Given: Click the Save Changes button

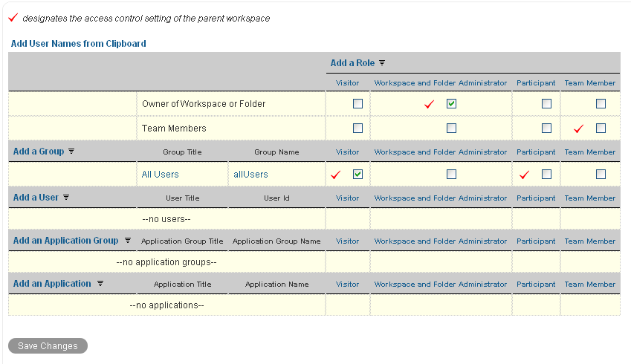Looking at the screenshot, I should [48, 346].
